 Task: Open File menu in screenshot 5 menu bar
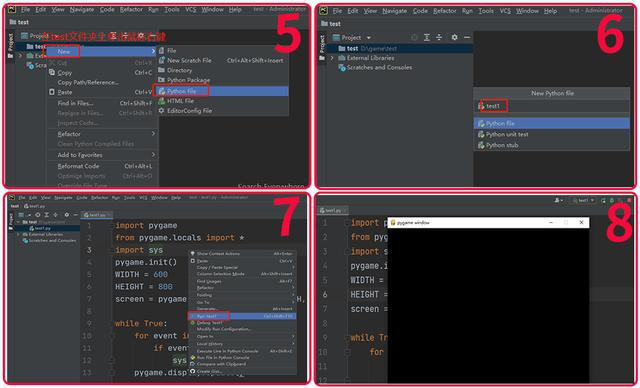[25, 9]
